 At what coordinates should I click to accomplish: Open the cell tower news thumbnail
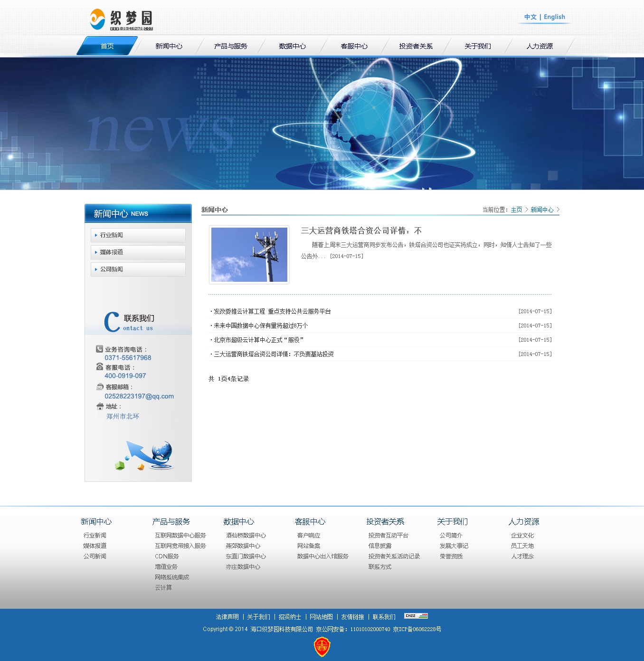[x=249, y=255]
